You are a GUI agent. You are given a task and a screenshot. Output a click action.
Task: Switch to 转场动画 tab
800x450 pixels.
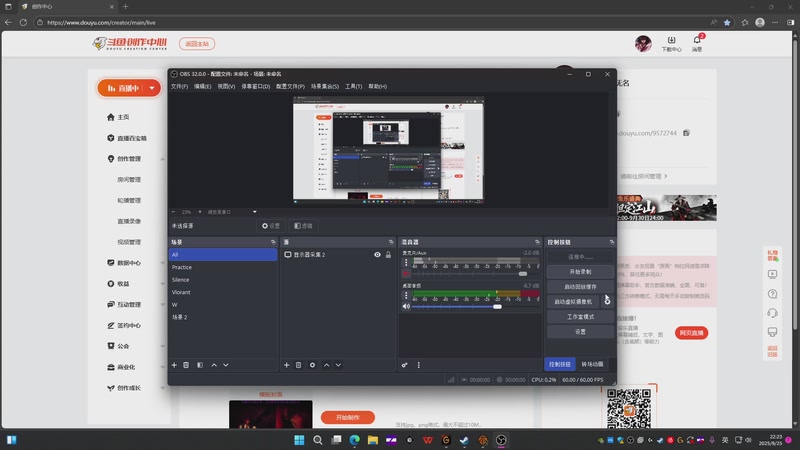coord(592,364)
